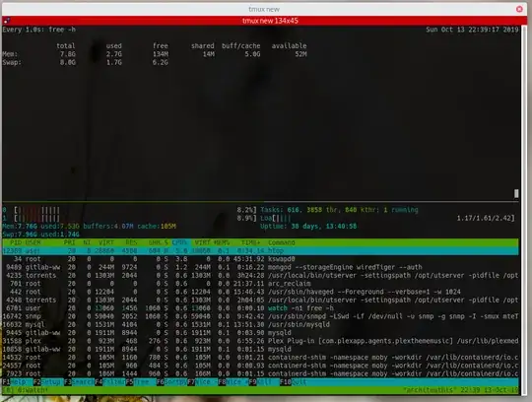This screenshot has width=532, height=402.
Task: Sort by the RES column header
Action: coord(131,242)
